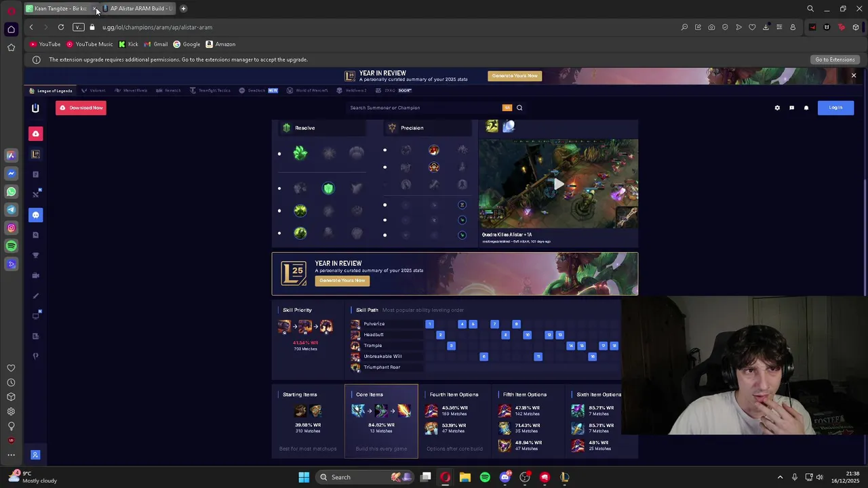Select the highlighted shield rune in Resolve second row
Screen dimensions: 868x488
328,188
